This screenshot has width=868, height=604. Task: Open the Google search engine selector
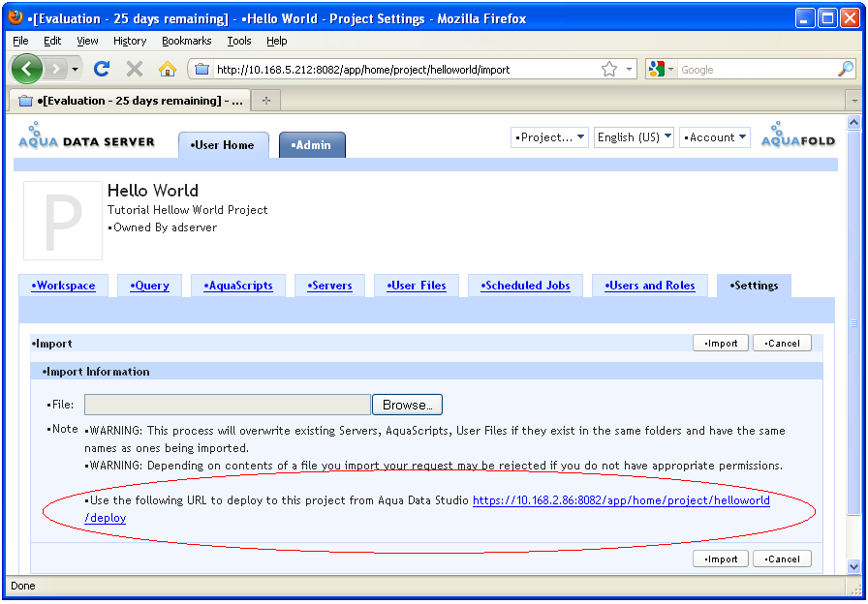tap(662, 70)
